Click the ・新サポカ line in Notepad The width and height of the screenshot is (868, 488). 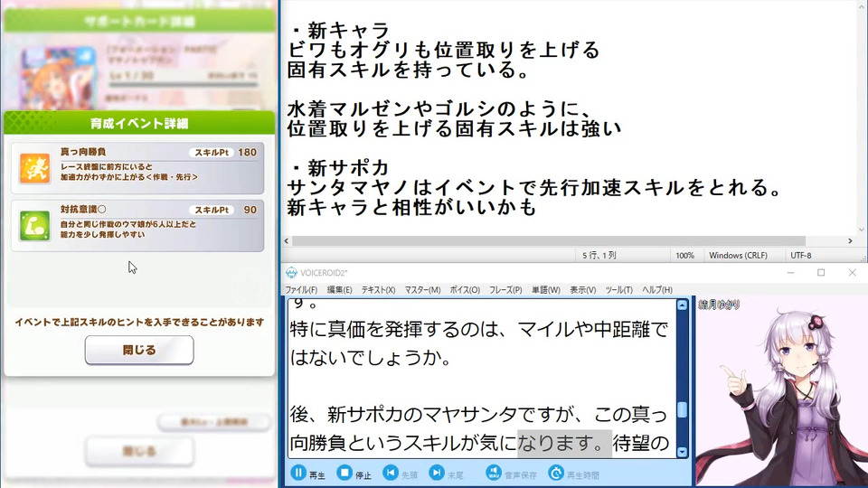pos(339,168)
